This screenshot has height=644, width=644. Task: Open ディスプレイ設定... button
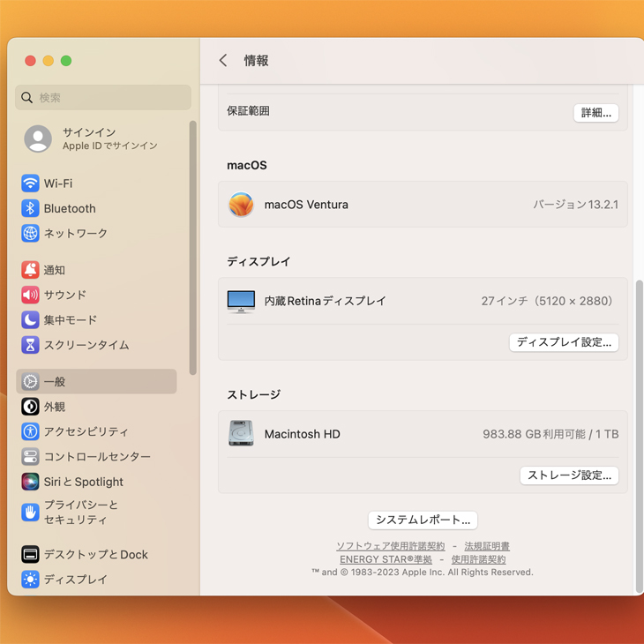(564, 342)
